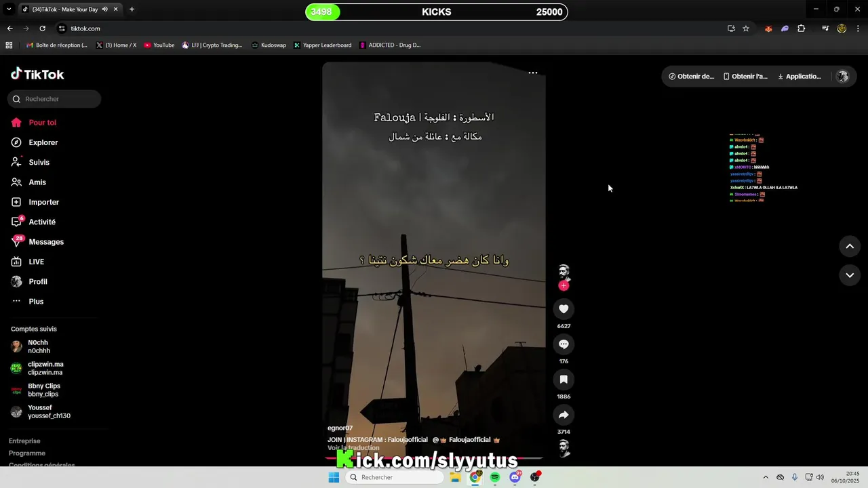Open Extensions puzzle menu
The image size is (868, 488).
point(802,28)
